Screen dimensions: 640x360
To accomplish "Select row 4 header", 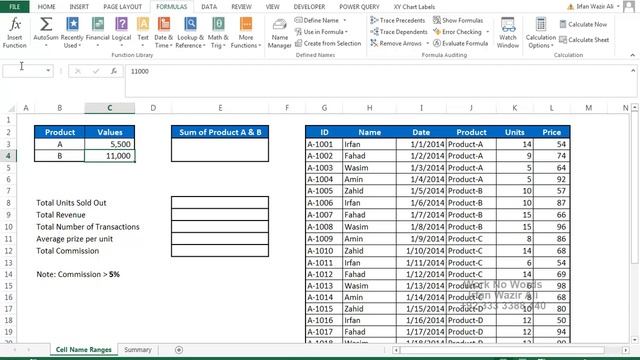I will click(8, 156).
